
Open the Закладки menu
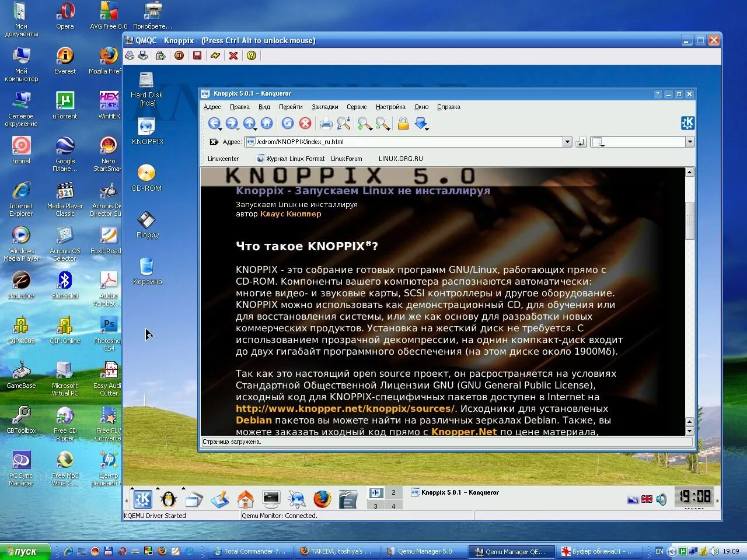(x=324, y=107)
